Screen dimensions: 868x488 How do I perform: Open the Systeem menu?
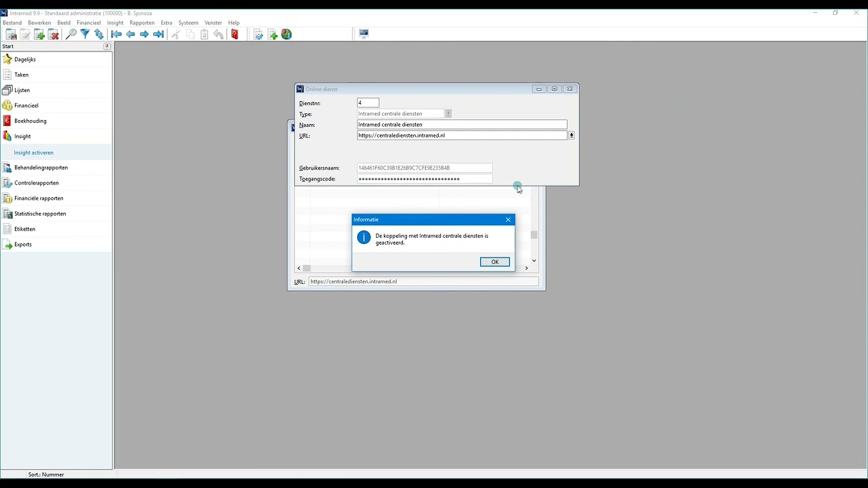point(189,23)
